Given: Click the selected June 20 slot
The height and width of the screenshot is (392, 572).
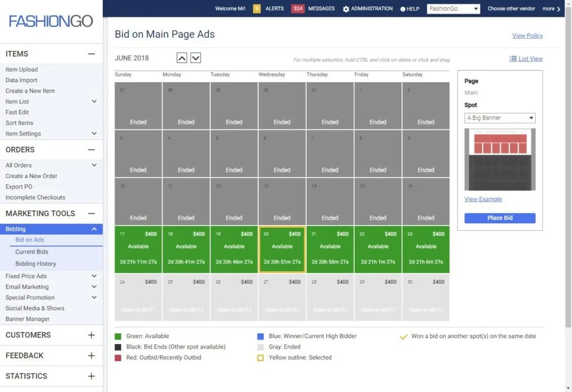Looking at the screenshot, I should [x=282, y=250].
